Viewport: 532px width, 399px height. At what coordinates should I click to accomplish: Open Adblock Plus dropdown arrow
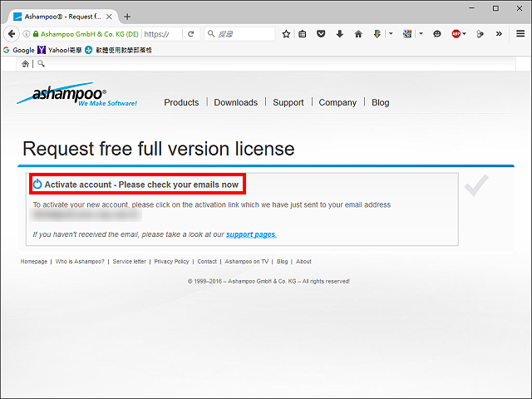click(464, 33)
